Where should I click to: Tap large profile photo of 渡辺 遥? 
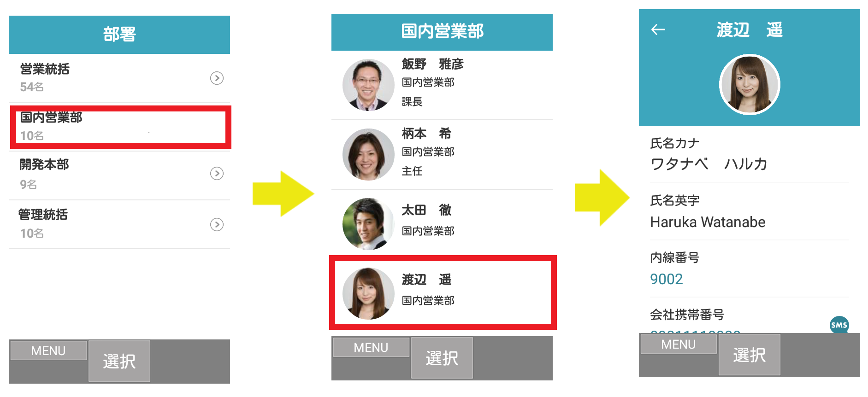pyautogui.click(x=750, y=85)
